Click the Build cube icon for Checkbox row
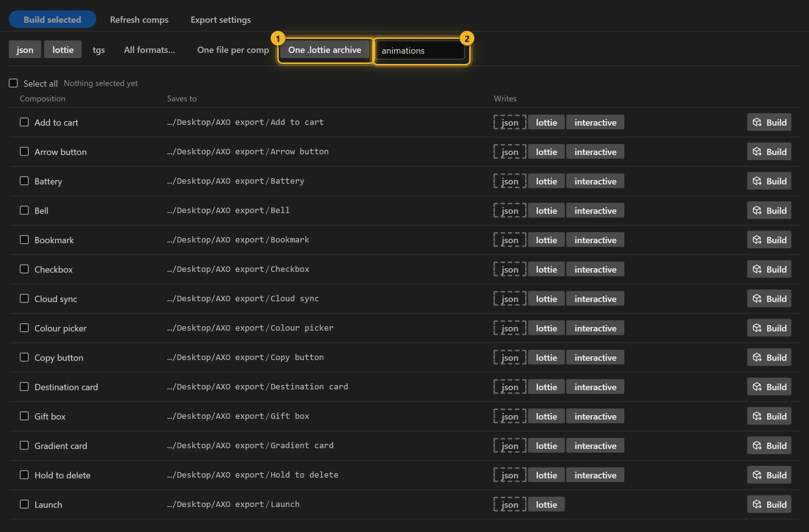Viewport: 809px width, 532px height. (x=757, y=269)
